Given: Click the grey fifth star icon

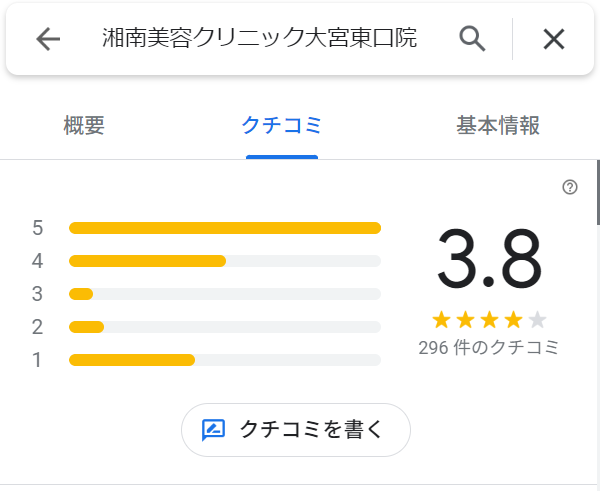Looking at the screenshot, I should pyautogui.click(x=537, y=320).
